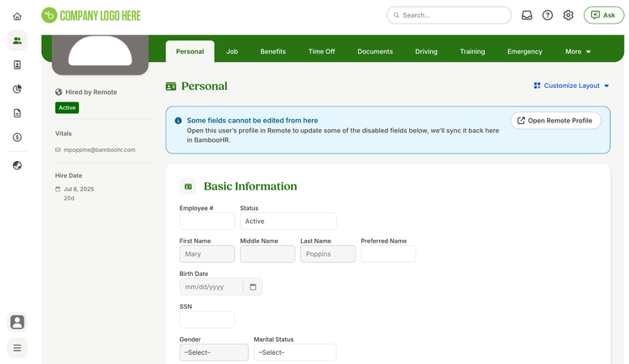Switch to the Time Off tab

pos(322,52)
